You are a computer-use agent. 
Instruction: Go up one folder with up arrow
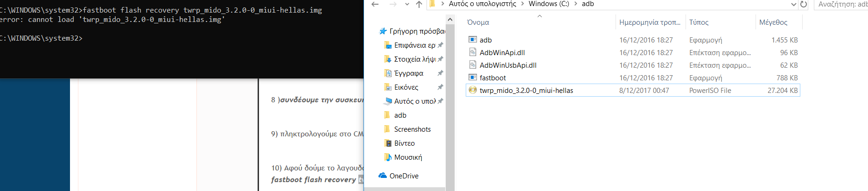point(419,4)
